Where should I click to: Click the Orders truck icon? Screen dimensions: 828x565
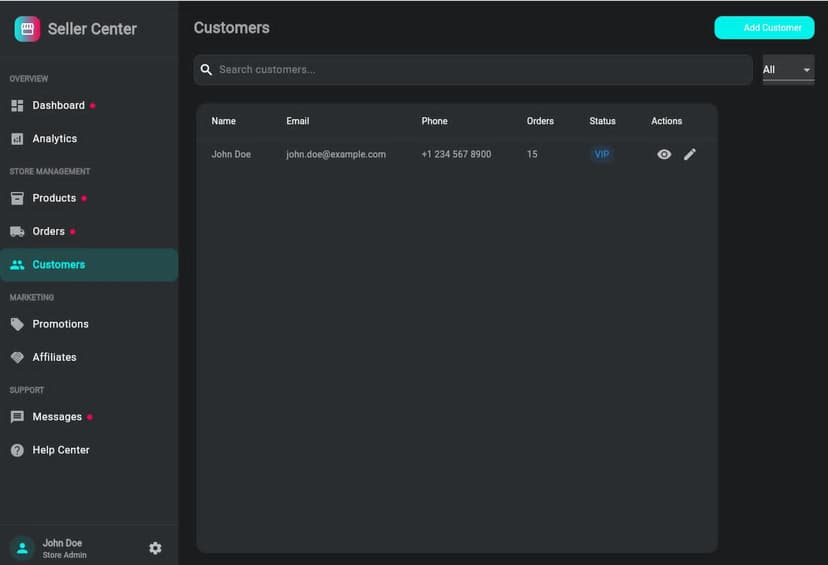[17, 231]
